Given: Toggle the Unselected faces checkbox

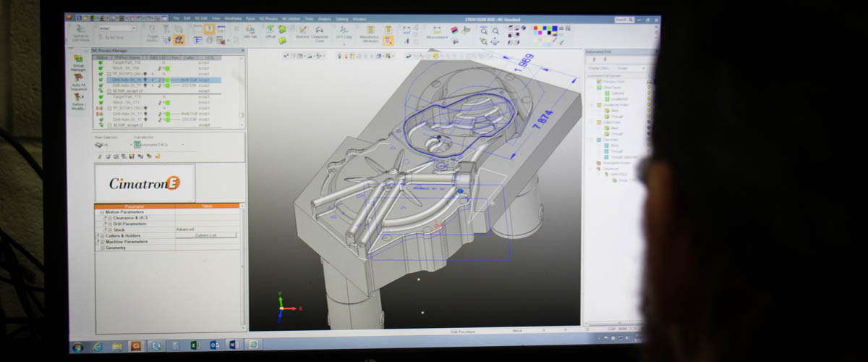Looking at the screenshot, I should point(607,99).
